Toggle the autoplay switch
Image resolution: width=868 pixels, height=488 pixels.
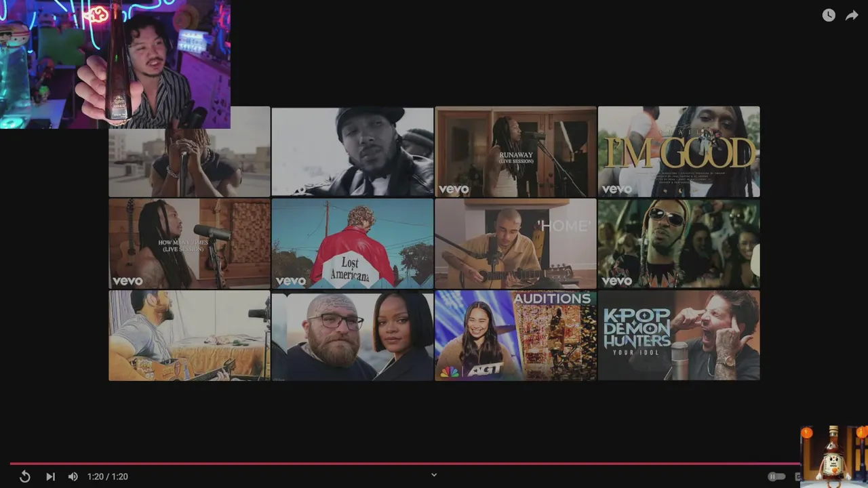(776, 476)
